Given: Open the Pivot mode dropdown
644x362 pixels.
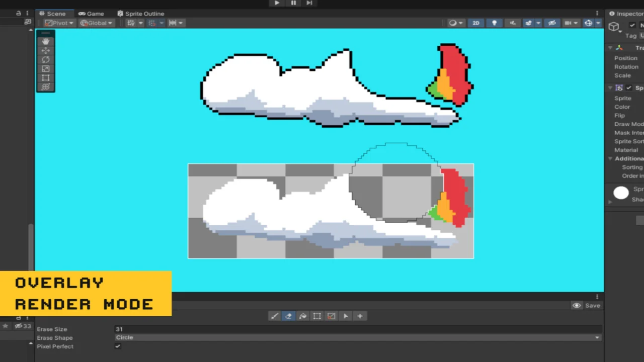Looking at the screenshot, I should click(x=59, y=23).
